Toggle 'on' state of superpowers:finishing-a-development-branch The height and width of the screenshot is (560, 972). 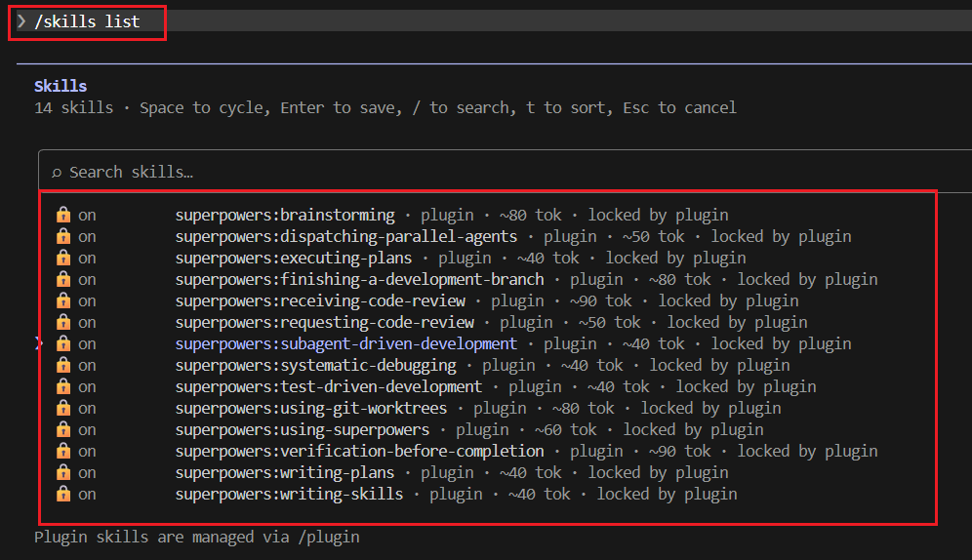87,280
